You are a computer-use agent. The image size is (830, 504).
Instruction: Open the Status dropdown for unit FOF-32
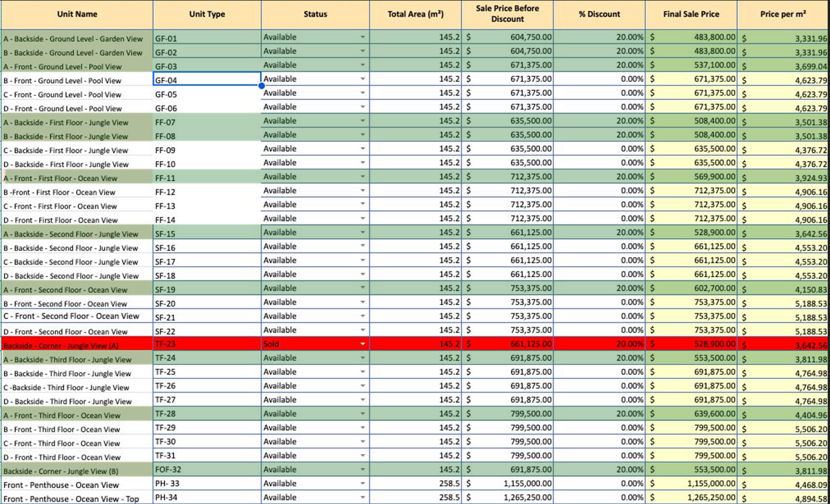(363, 469)
